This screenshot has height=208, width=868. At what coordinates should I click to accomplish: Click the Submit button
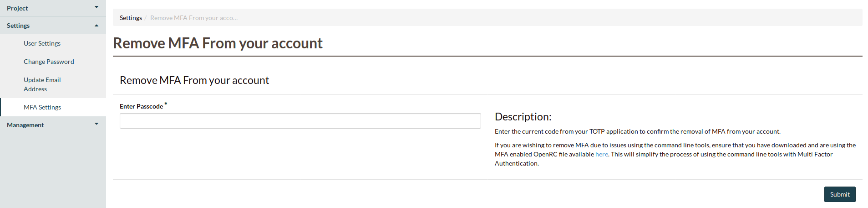(x=840, y=194)
